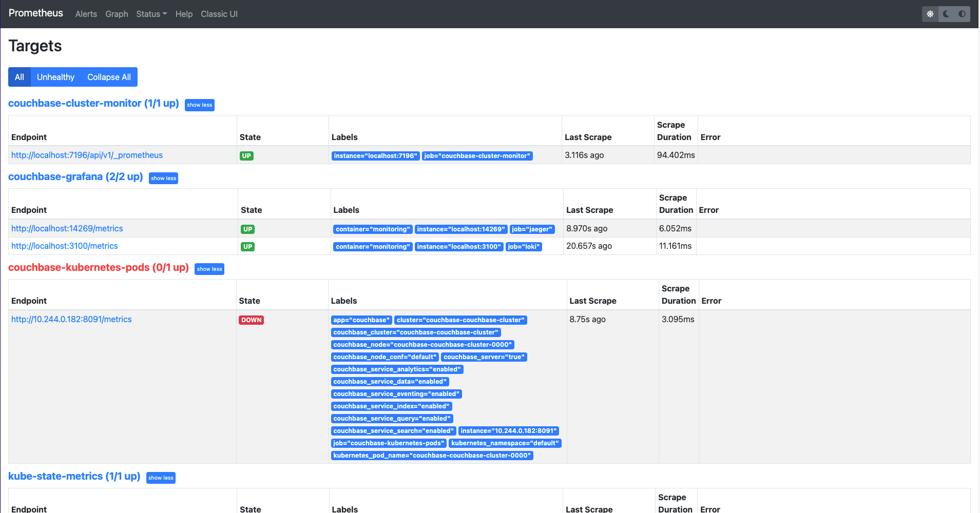The height and width of the screenshot is (513, 980).
Task: Open couchbase-kubernetes-pods (0/1 up) heading link
Action: pos(99,267)
